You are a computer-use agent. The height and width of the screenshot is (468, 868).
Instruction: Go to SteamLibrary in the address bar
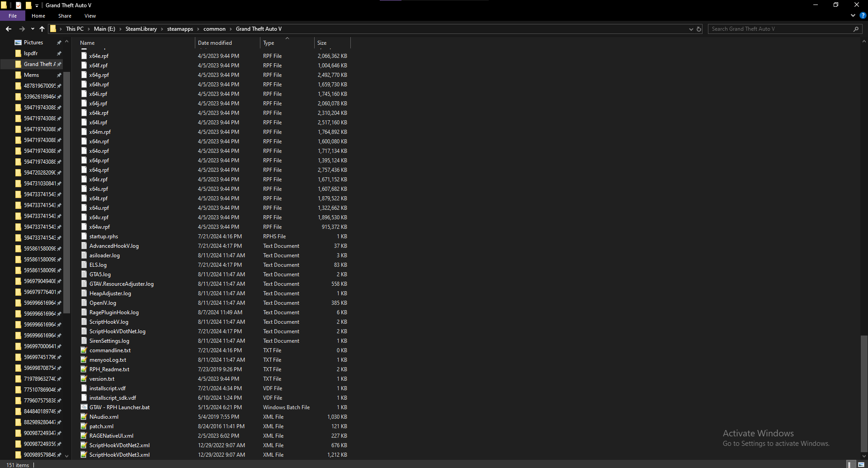(x=141, y=29)
